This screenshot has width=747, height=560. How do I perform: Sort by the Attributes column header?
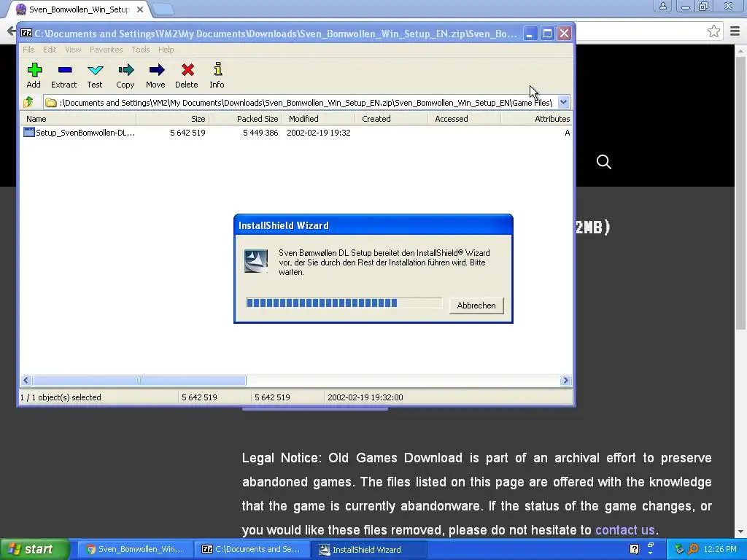537,119
